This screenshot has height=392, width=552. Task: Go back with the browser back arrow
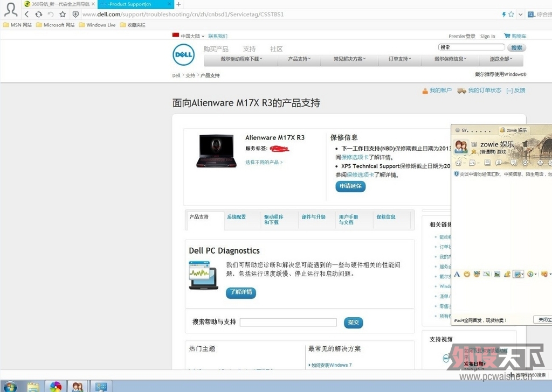27,15
